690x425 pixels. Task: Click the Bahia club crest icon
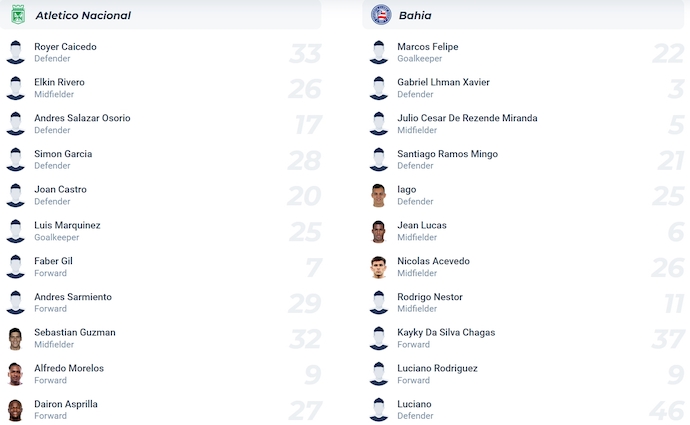[381, 15]
